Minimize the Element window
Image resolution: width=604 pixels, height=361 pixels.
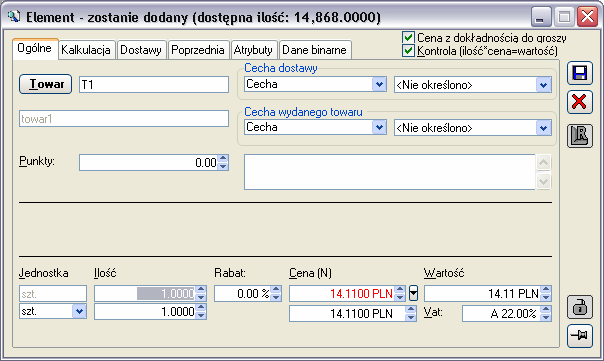pyautogui.click(x=542, y=17)
